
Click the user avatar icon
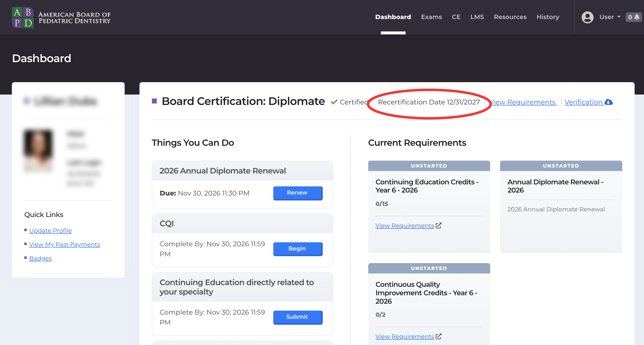(588, 17)
